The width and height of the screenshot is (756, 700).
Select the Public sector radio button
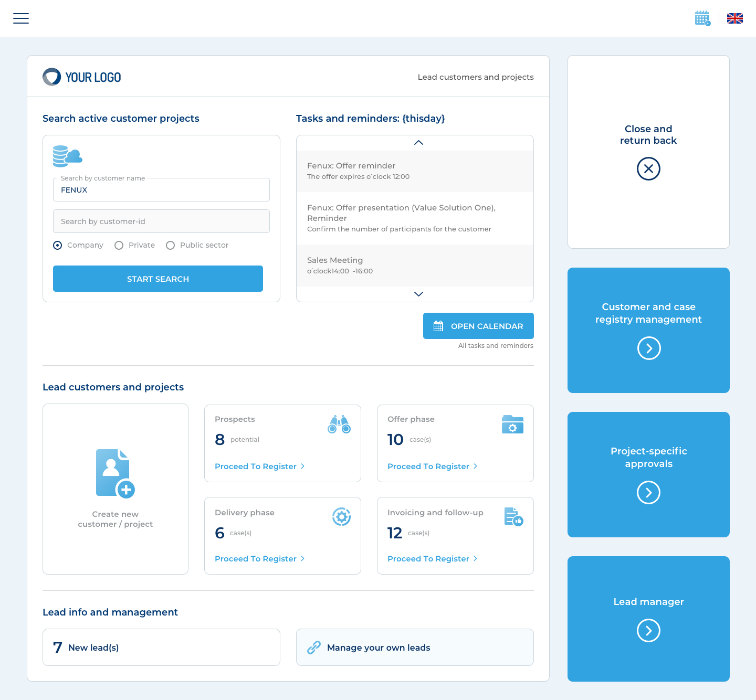click(170, 246)
